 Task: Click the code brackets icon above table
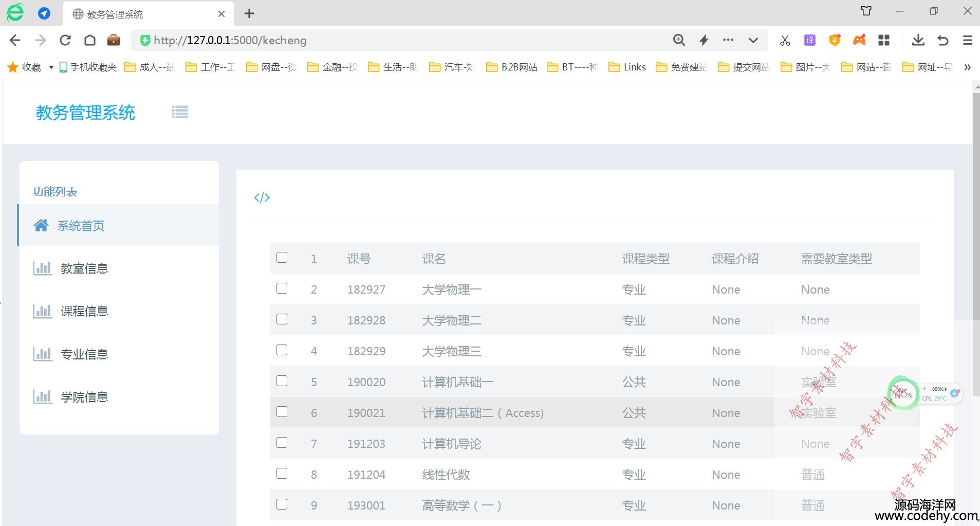pos(262,197)
